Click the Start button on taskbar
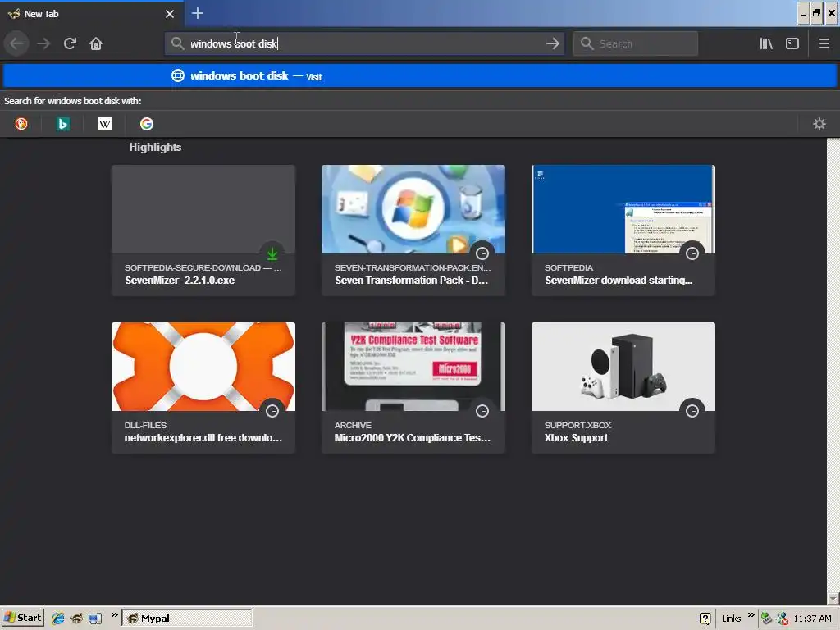 pyautogui.click(x=22, y=618)
